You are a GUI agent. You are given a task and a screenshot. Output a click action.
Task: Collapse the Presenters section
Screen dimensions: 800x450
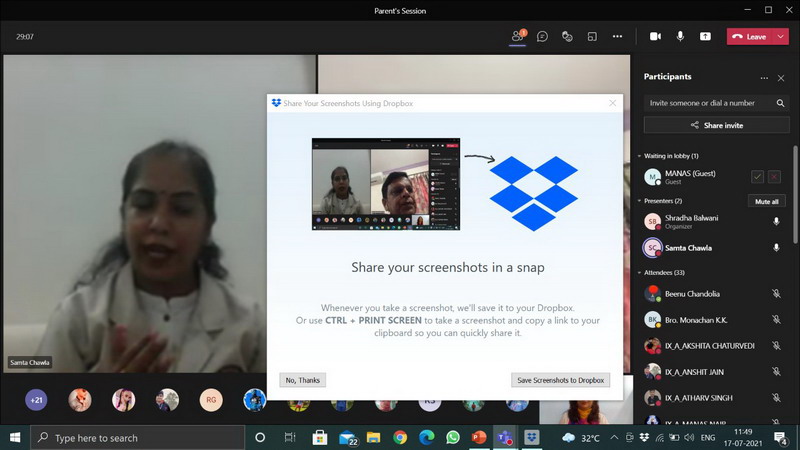639,201
